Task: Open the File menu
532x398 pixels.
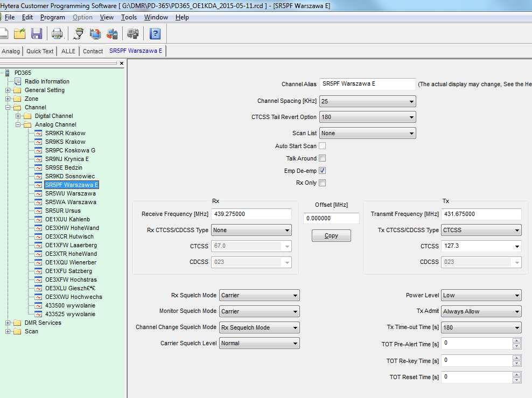Action: coord(10,17)
